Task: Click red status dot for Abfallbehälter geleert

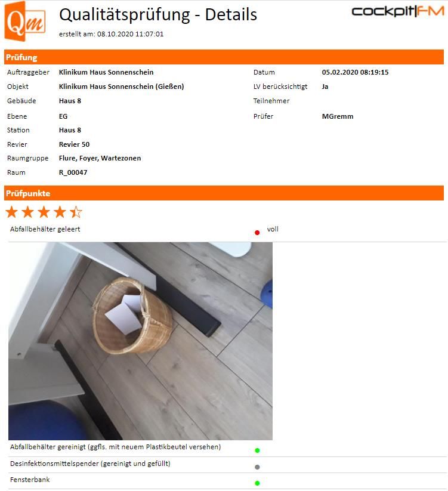Action: 257,233
